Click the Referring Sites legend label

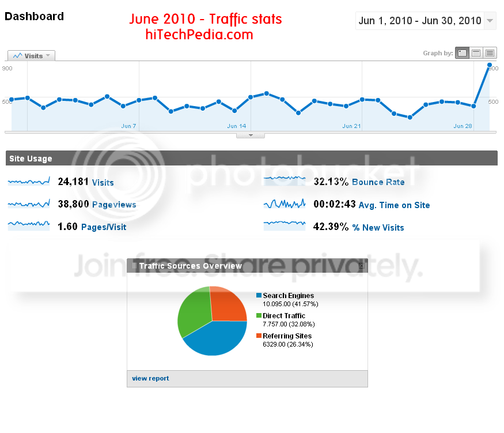pos(287,336)
